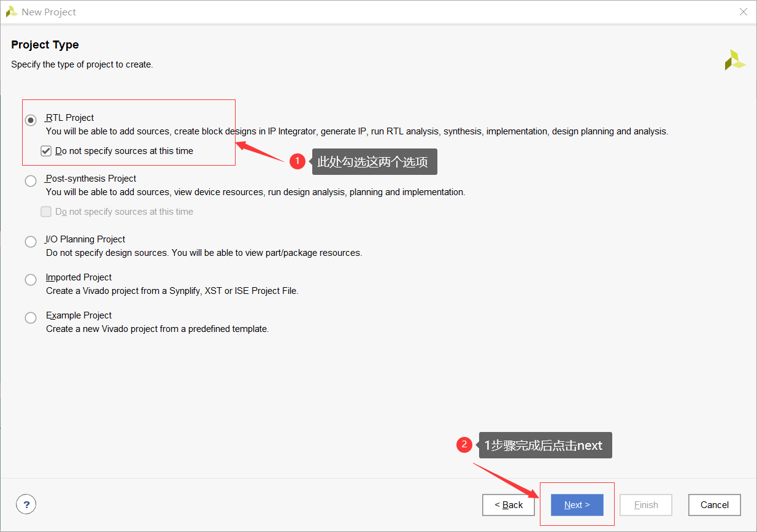Click the RTL Project description text
The image size is (757, 532).
(357, 131)
